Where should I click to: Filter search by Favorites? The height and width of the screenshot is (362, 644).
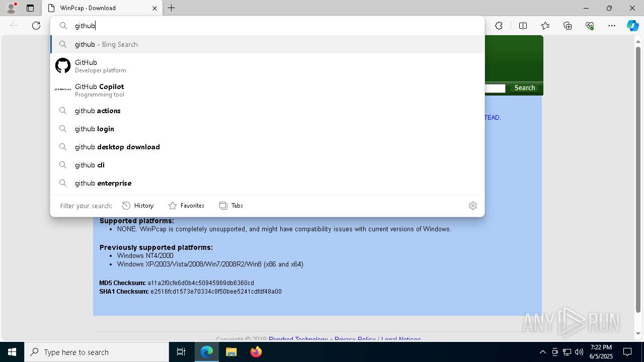[186, 206]
